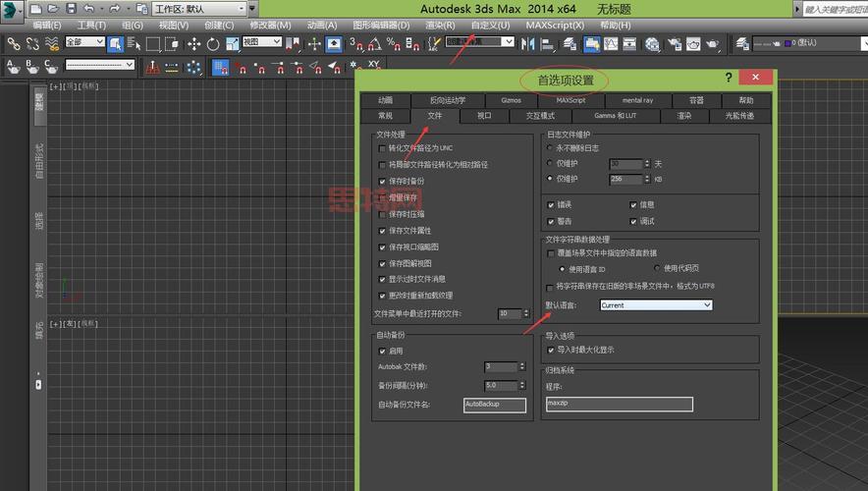Toggle the 保存时压缩 checkbox
Viewport: 868px width, 491px height.
point(382,214)
